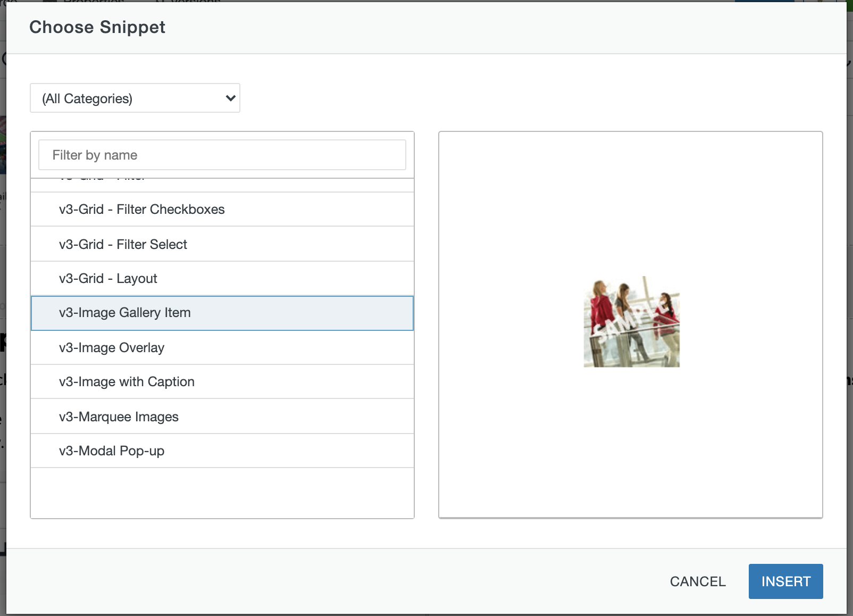The height and width of the screenshot is (616, 853).
Task: Cancel the Choose Snippet dialog
Action: pyautogui.click(x=698, y=581)
